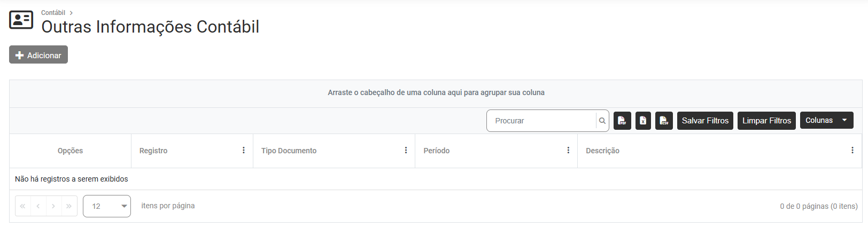Open the Registro column options menu
Viewport: 868px width, 235px height.
click(244, 151)
